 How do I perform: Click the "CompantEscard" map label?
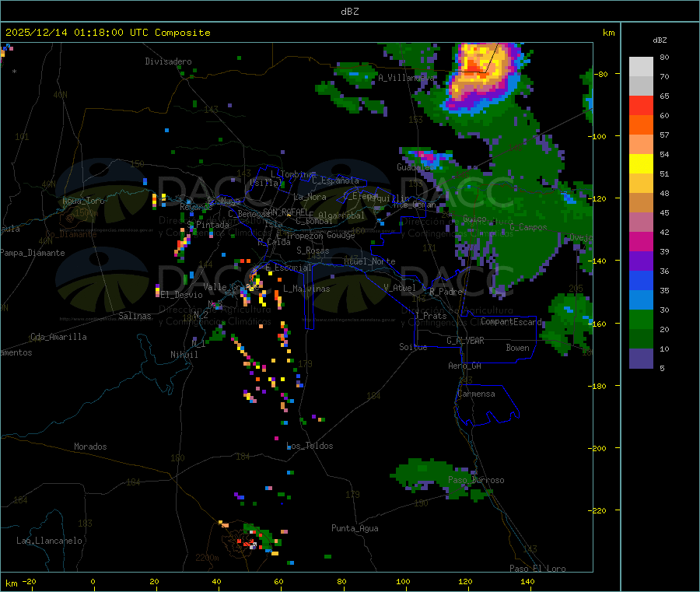click(511, 321)
